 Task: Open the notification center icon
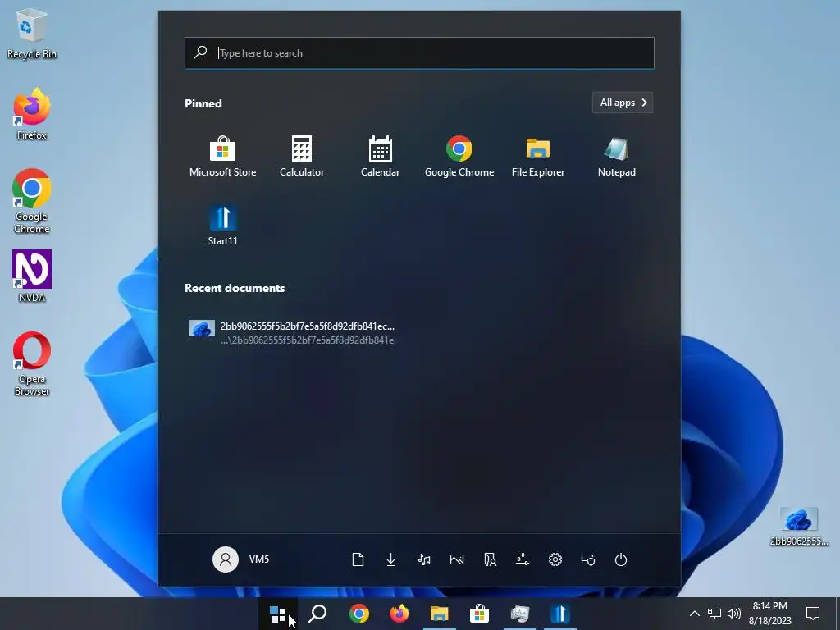[813, 614]
